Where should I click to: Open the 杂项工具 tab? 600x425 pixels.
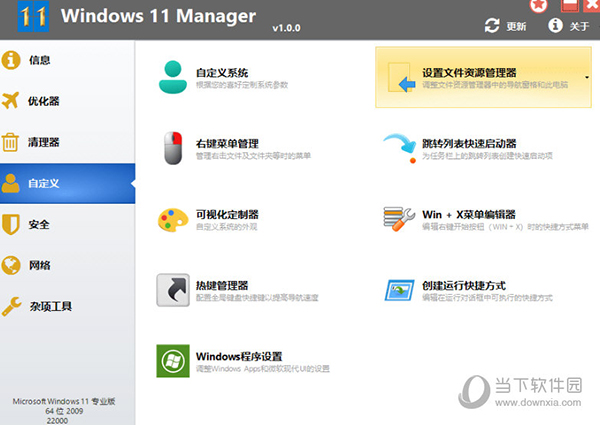(67, 306)
